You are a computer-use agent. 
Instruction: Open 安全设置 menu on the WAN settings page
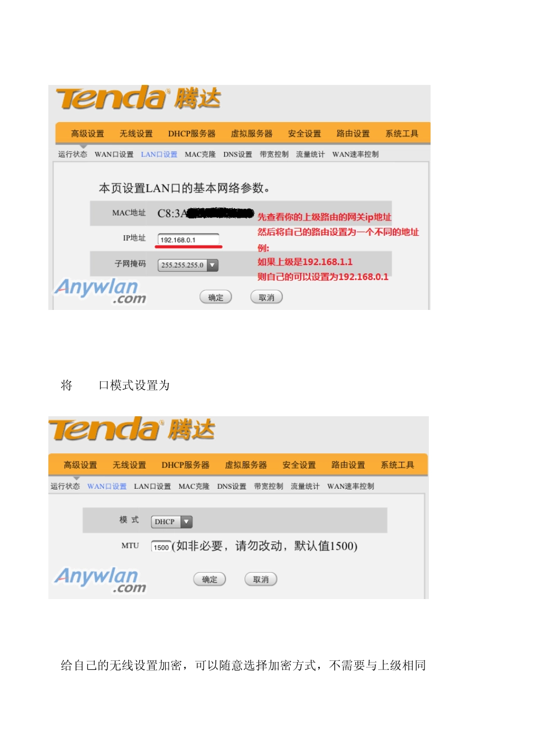click(299, 465)
